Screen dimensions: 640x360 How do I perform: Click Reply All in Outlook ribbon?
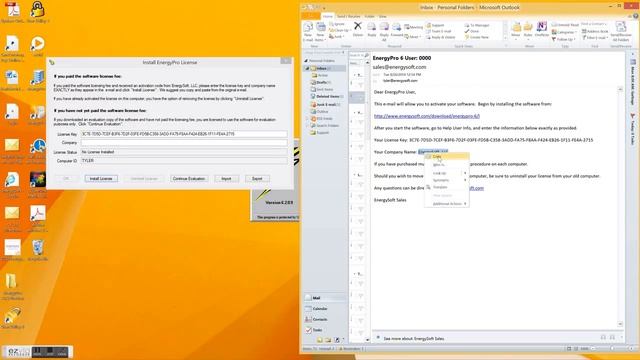pos(384,32)
